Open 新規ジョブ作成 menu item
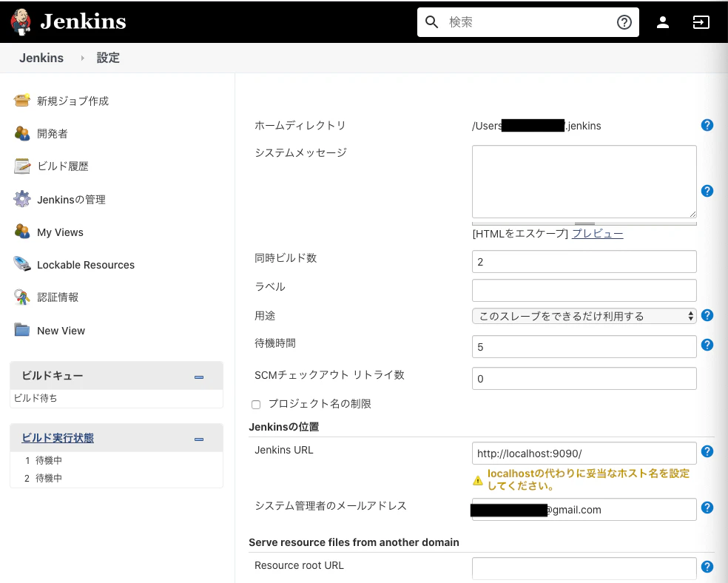This screenshot has width=728, height=583. click(73, 101)
